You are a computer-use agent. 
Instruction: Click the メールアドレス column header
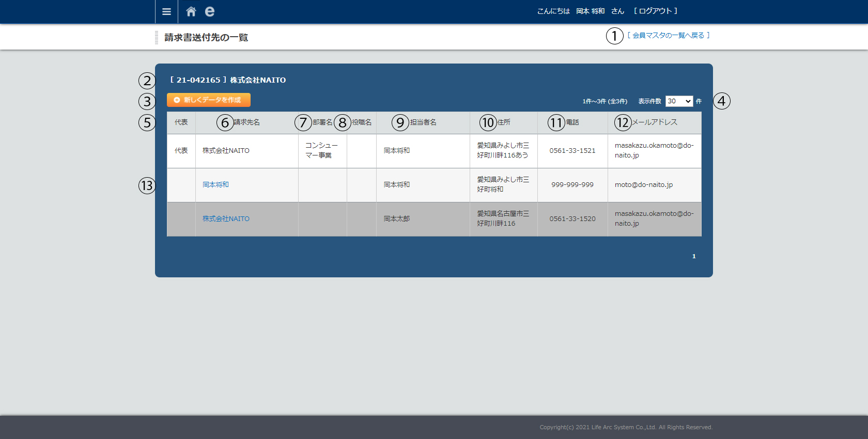point(654,122)
